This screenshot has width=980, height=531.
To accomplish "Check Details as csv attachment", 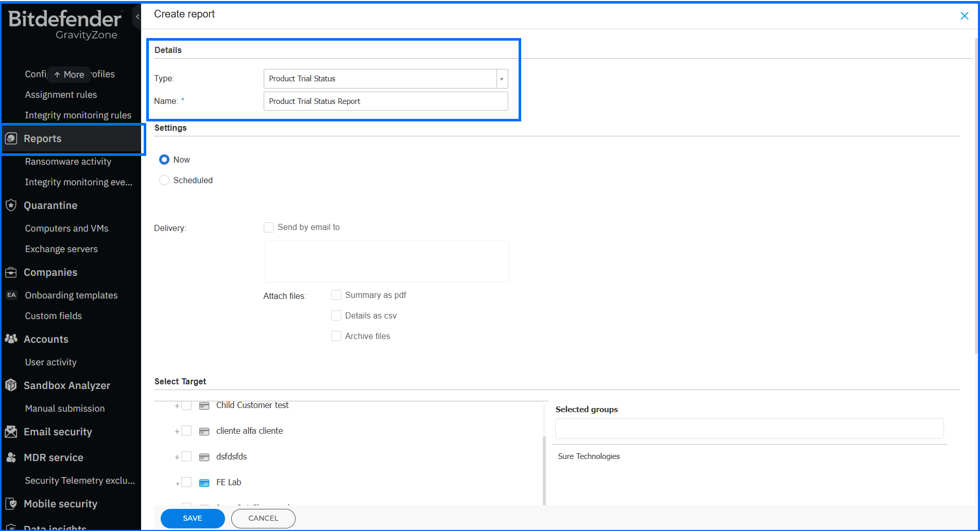I will pos(336,315).
